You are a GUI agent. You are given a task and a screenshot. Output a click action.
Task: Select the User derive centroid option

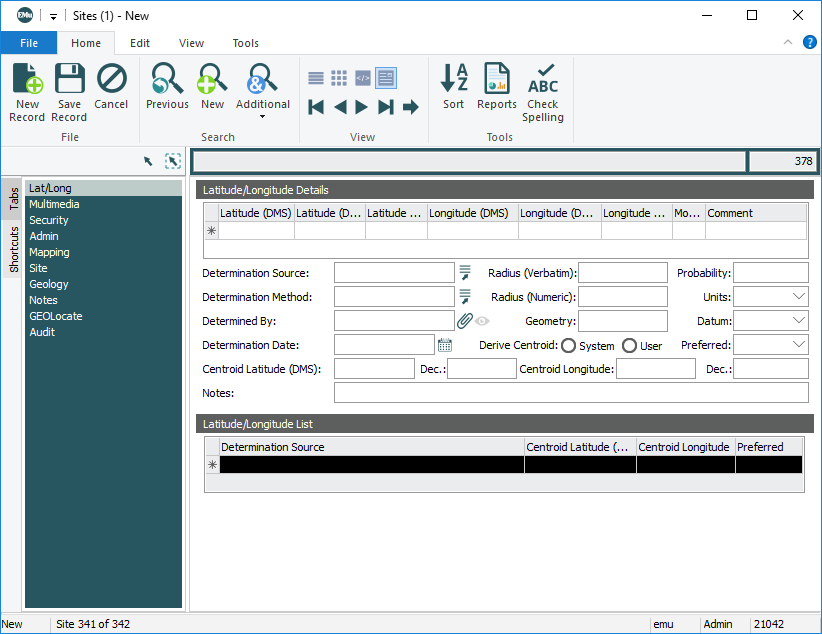coord(629,346)
